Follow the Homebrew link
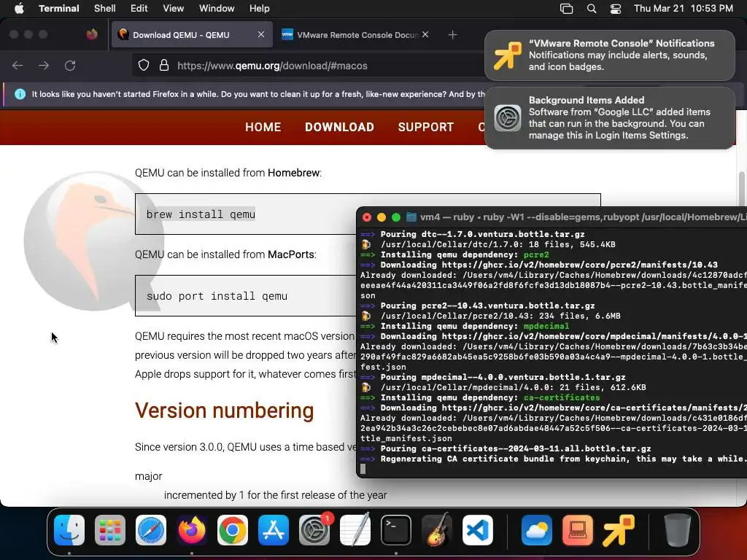 293,173
